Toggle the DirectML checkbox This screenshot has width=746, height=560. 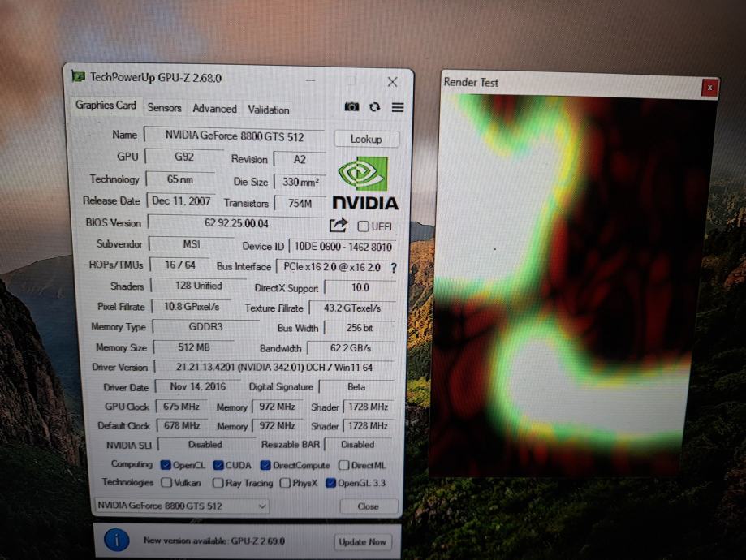click(x=343, y=465)
